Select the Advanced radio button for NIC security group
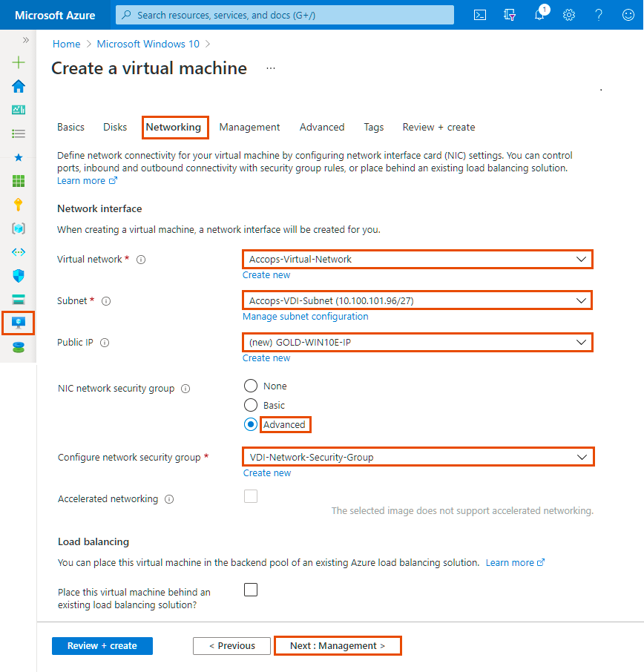This screenshot has width=644, height=672. [x=250, y=424]
